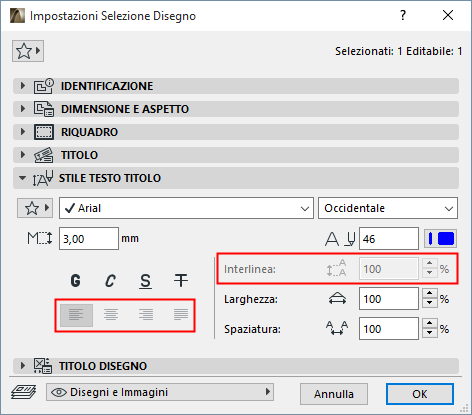
Task: Close the Impostazioni Selezione Disegno dialog
Action: pyautogui.click(x=448, y=15)
